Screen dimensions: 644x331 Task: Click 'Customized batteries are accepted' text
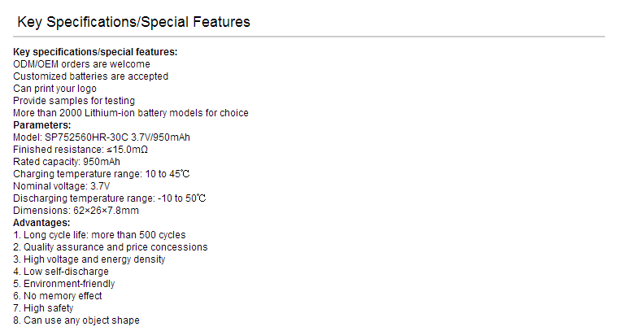[90, 76]
